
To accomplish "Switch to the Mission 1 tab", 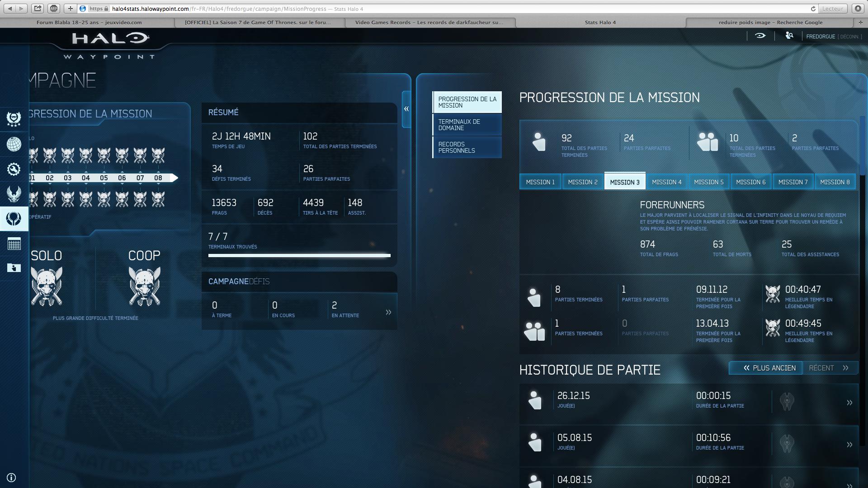I will pos(540,182).
